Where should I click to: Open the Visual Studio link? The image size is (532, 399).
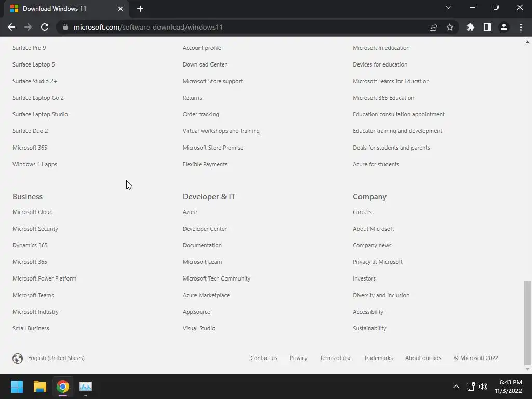[199, 328]
